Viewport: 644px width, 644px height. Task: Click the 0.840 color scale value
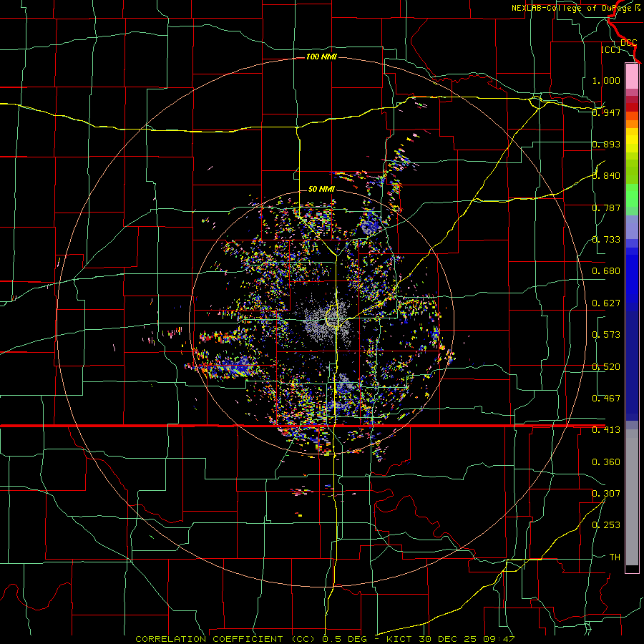click(606, 176)
